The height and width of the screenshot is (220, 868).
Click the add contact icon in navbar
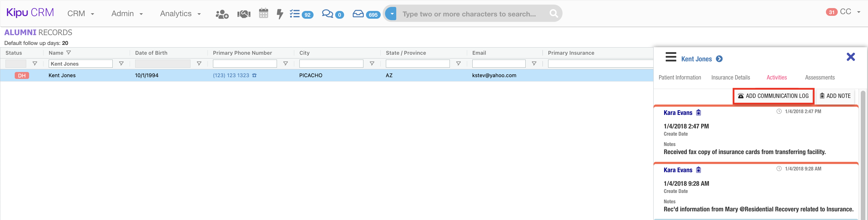pos(222,14)
